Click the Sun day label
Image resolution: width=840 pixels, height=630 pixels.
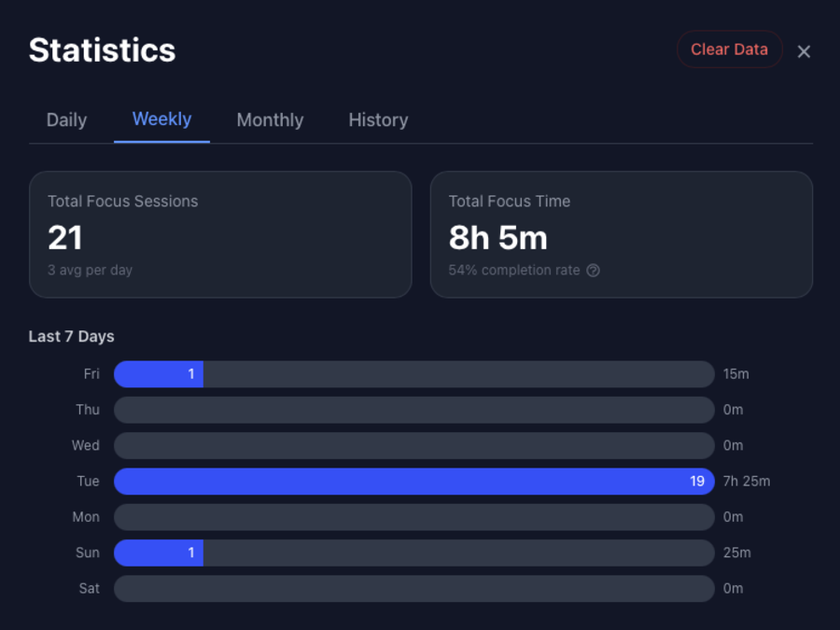(x=87, y=553)
